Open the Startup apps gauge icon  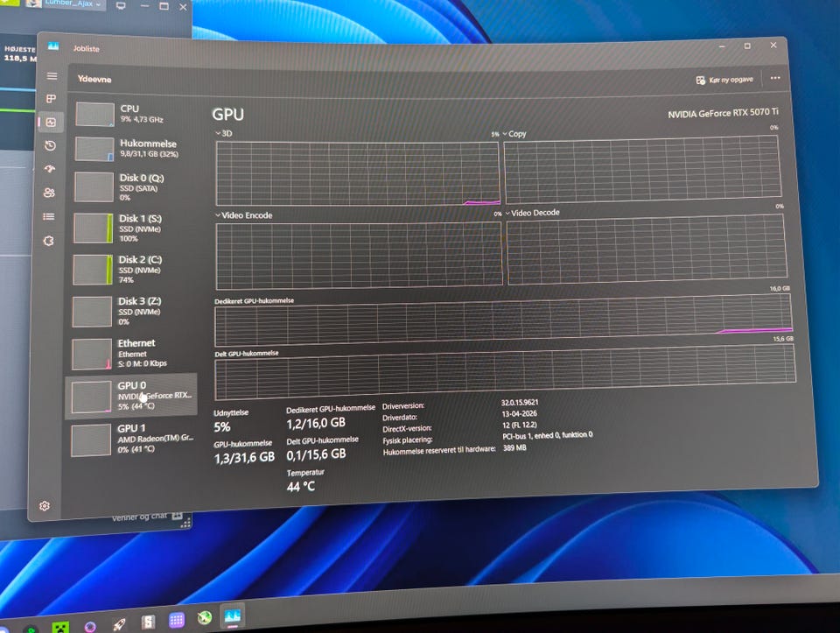tap(50, 169)
